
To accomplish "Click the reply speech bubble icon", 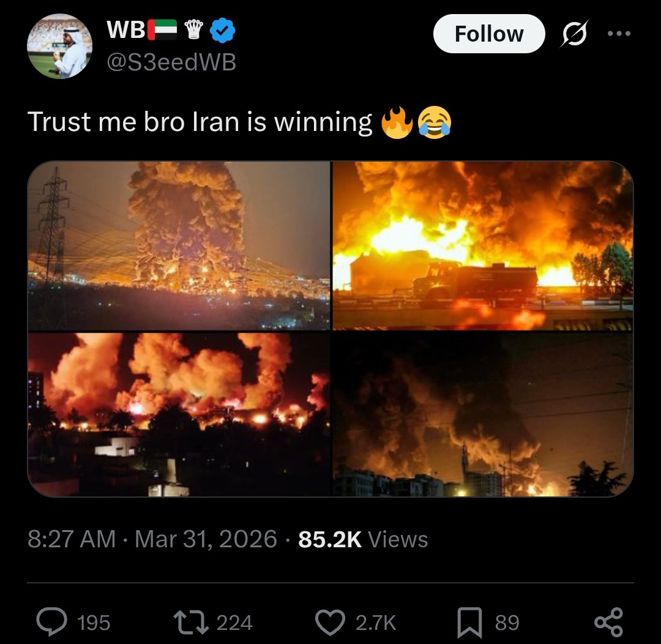I will [x=51, y=621].
